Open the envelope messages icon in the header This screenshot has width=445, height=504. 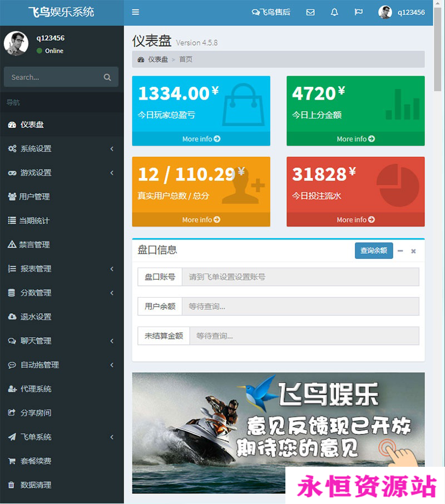click(310, 12)
